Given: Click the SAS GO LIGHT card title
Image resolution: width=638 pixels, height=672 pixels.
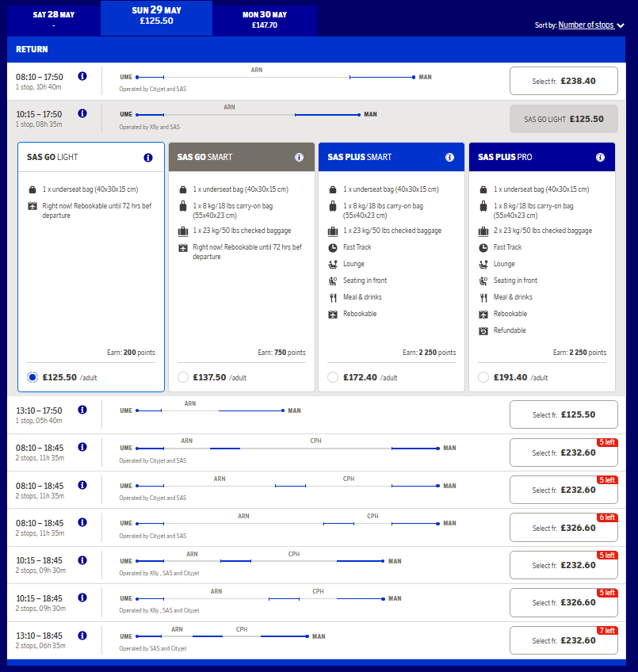Looking at the screenshot, I should coord(52,157).
